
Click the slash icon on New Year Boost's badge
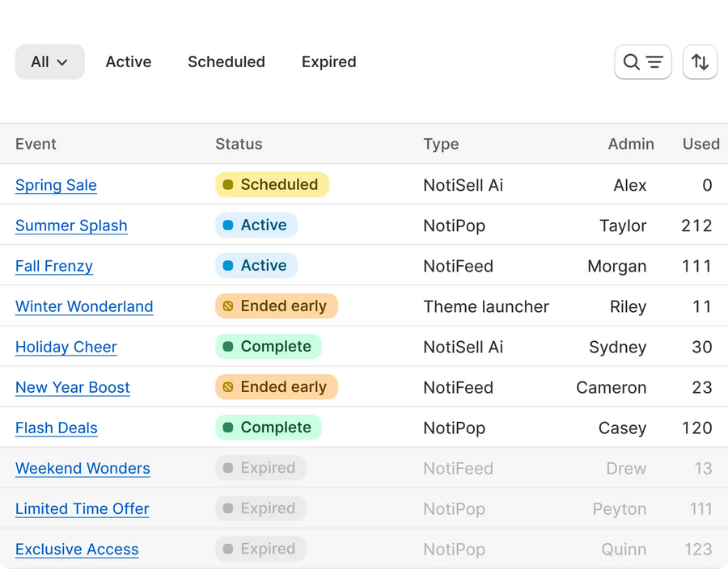(x=227, y=387)
